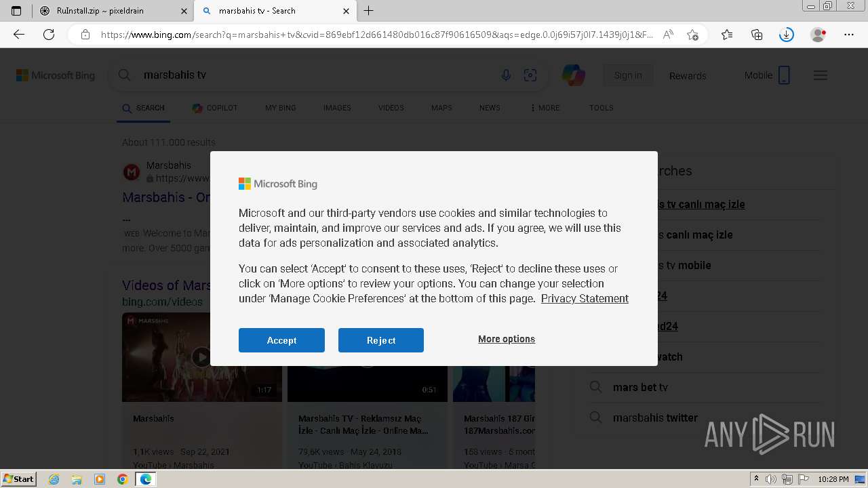
Task: Switch to MAPS results
Action: 441,108
